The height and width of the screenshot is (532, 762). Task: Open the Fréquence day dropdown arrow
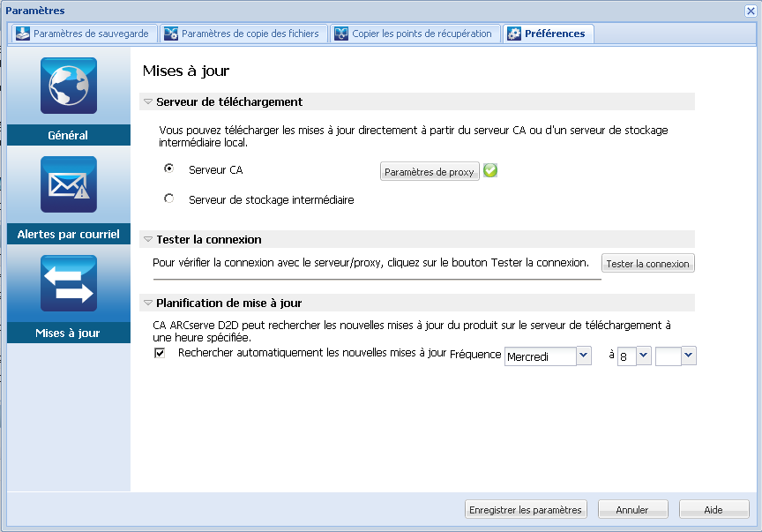[584, 356]
